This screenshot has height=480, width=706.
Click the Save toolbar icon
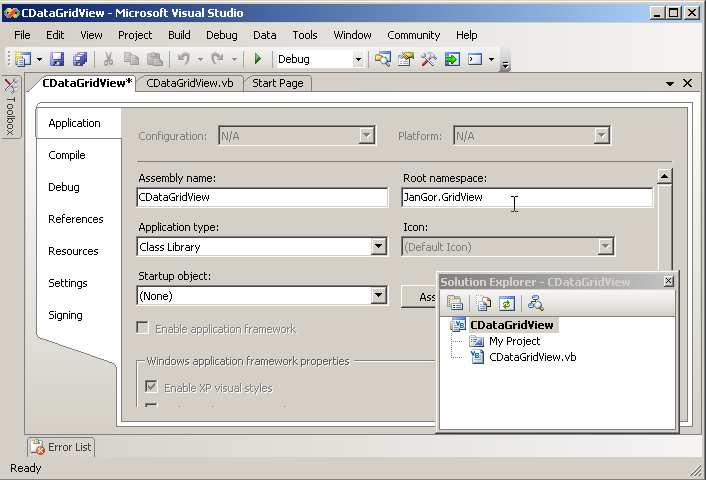point(57,59)
